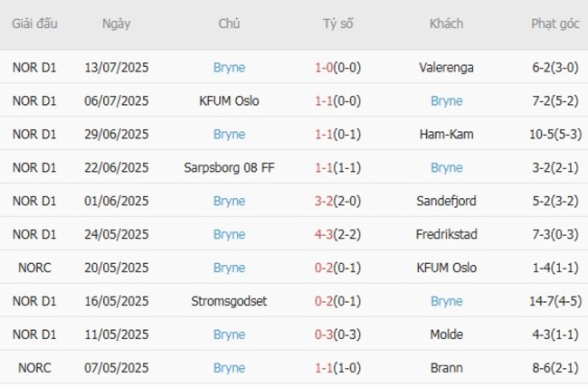The image size is (588, 387).
Task: Click the 4-3 score against Fredrikstad
Action: (x=325, y=234)
